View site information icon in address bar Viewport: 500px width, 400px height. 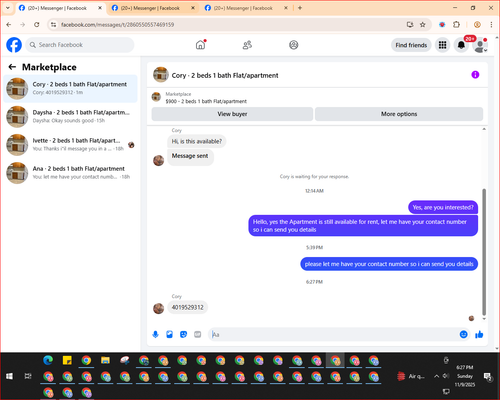point(53,24)
